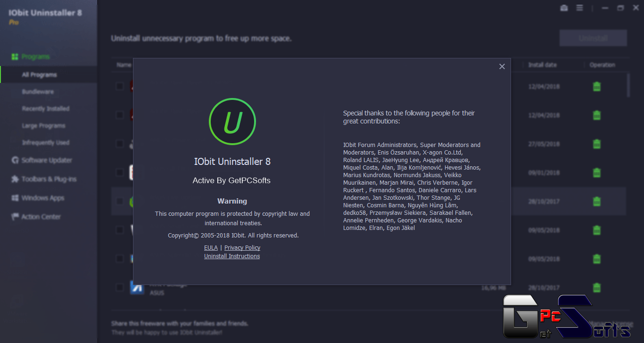
Task: Open Toolbars & Plug-ins section
Action: point(49,179)
